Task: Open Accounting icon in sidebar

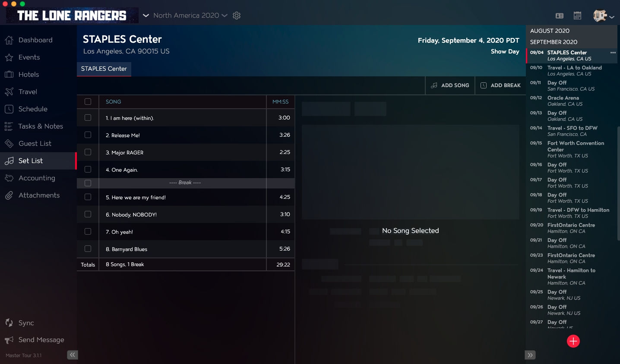Action: (9, 178)
